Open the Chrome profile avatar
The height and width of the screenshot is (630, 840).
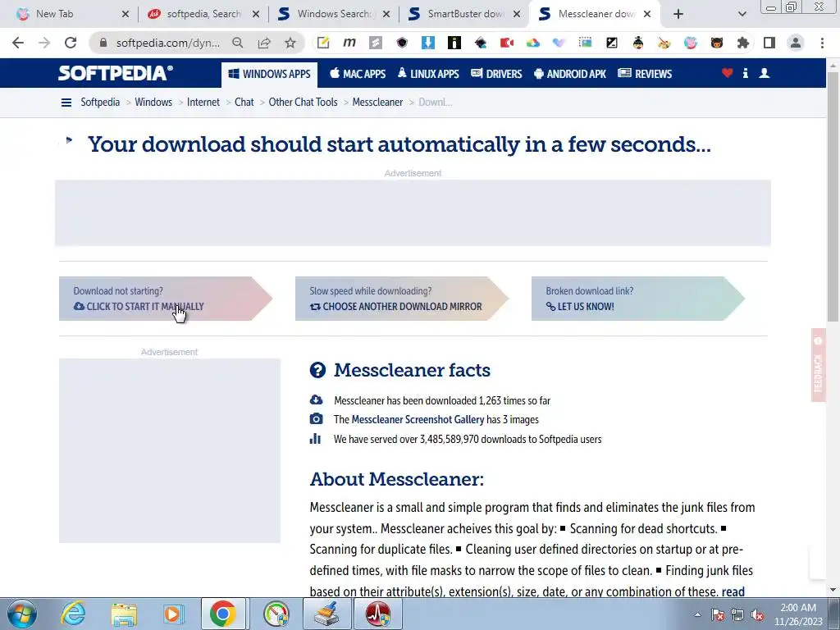click(x=796, y=43)
